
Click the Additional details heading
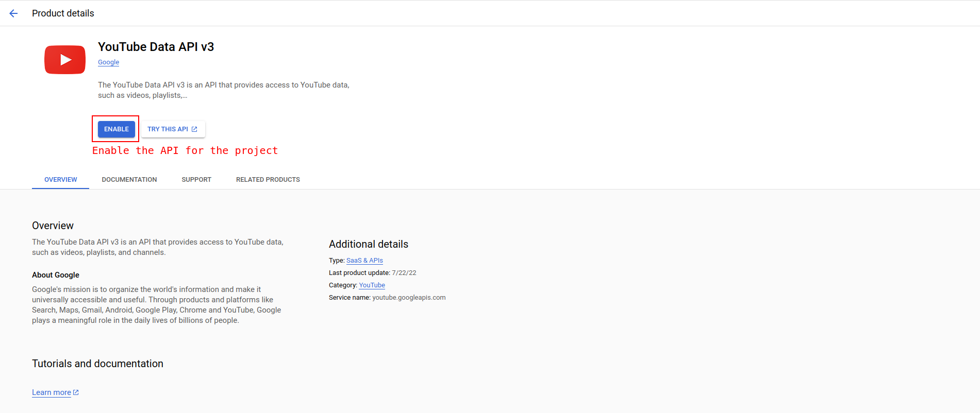pyautogui.click(x=368, y=244)
